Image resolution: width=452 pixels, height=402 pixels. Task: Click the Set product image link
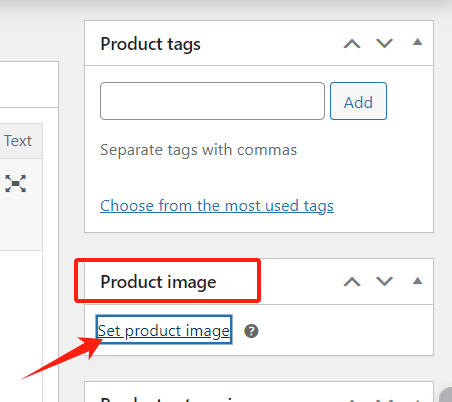pos(164,330)
